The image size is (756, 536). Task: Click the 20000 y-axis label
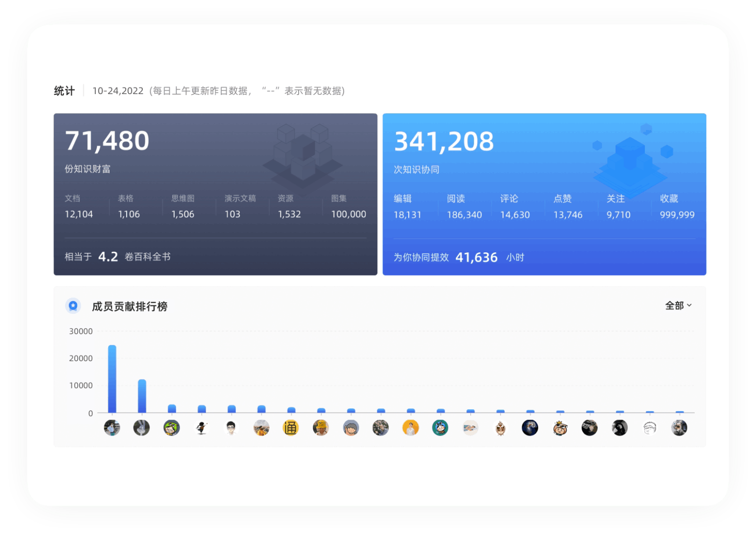click(x=81, y=358)
